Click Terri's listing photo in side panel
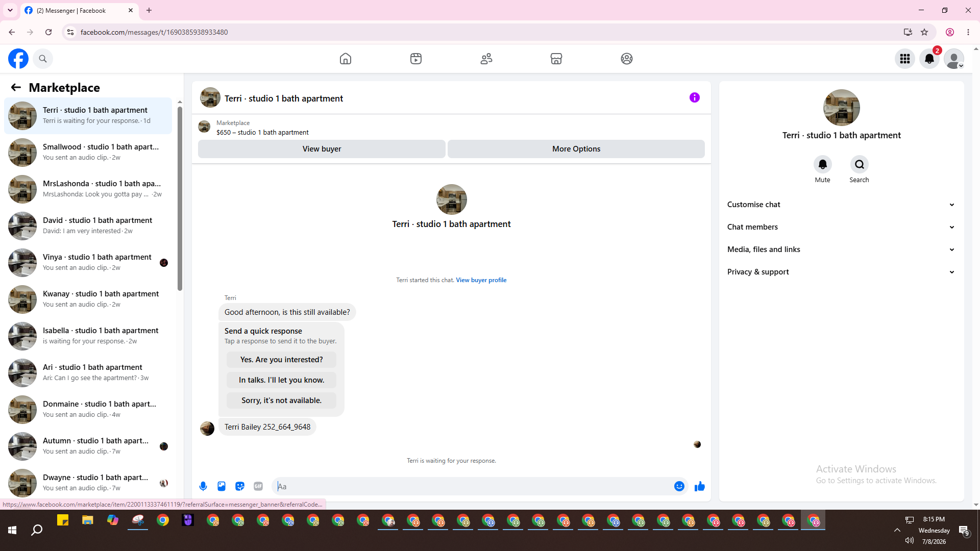Viewport: 980px width, 551px height. coord(842,108)
